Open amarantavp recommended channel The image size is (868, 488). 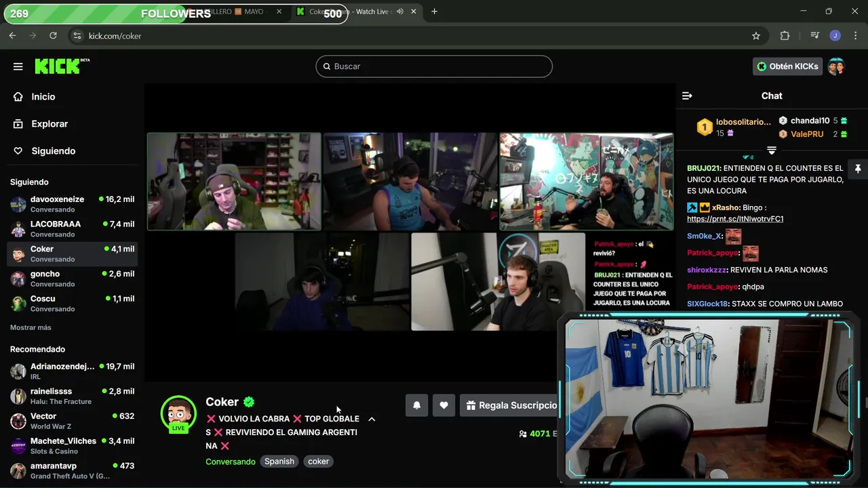click(73, 470)
